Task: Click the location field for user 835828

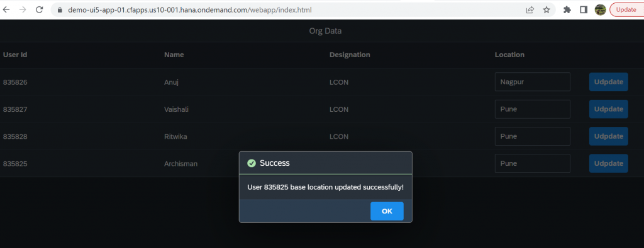Action: (x=532, y=136)
